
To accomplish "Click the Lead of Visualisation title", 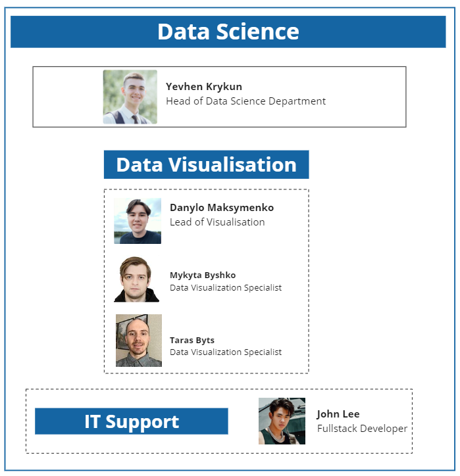I will click(x=217, y=222).
